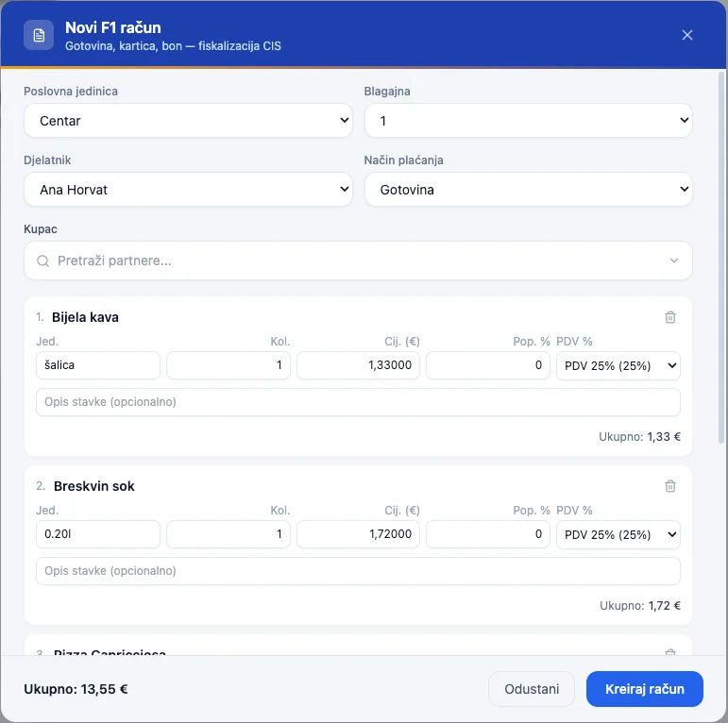
Task: Click the Odustani button
Action: (x=532, y=689)
